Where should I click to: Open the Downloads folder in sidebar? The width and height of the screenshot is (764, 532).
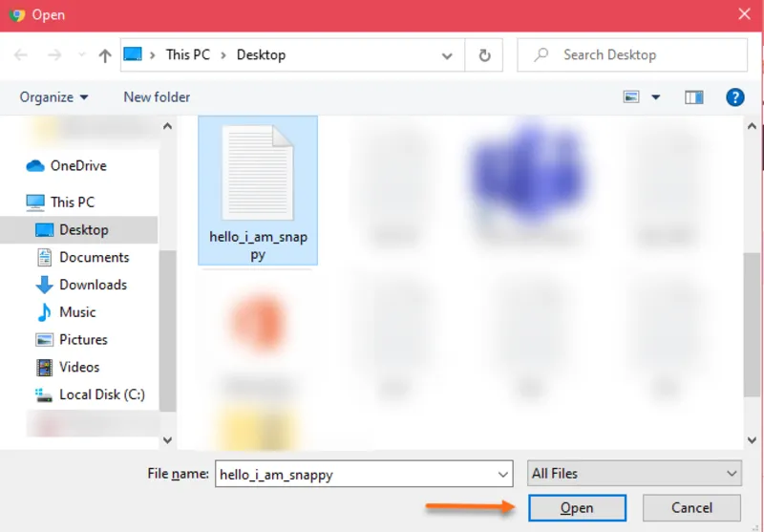(93, 285)
